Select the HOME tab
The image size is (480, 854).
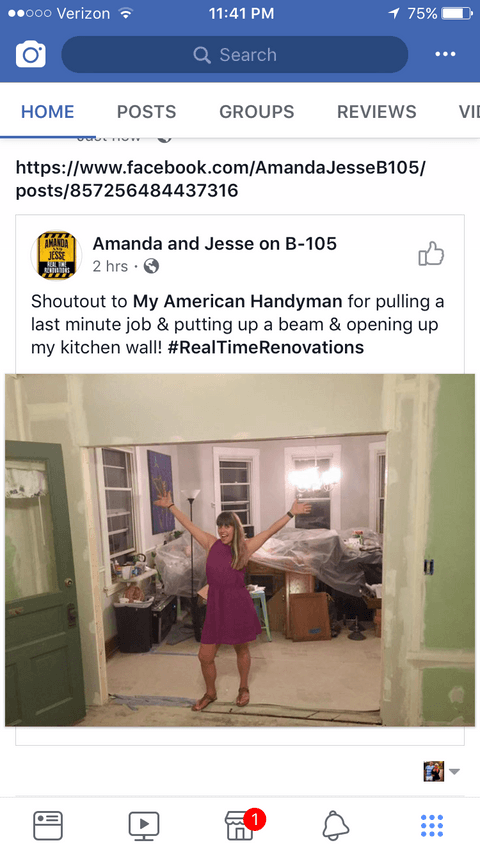point(47,112)
